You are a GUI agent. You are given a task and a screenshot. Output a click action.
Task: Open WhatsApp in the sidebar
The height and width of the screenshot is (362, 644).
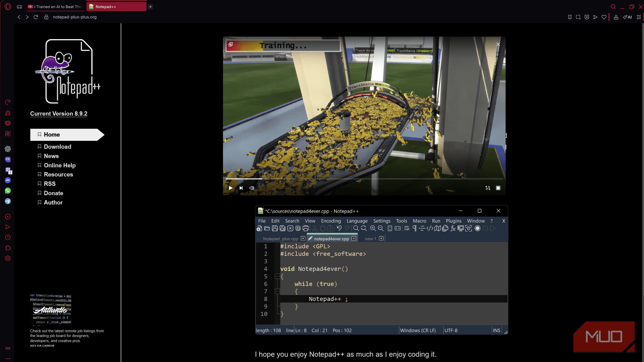(x=8, y=191)
